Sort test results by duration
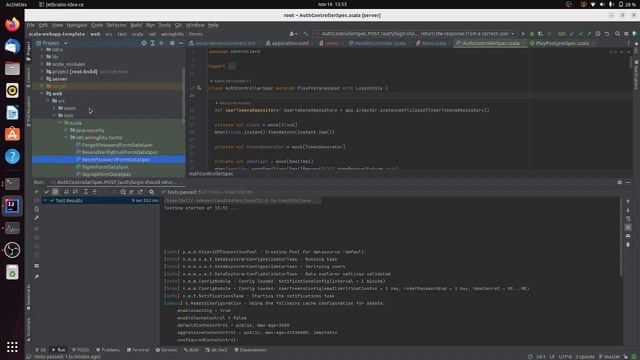This screenshot has width=640, height=360. coord(75,192)
